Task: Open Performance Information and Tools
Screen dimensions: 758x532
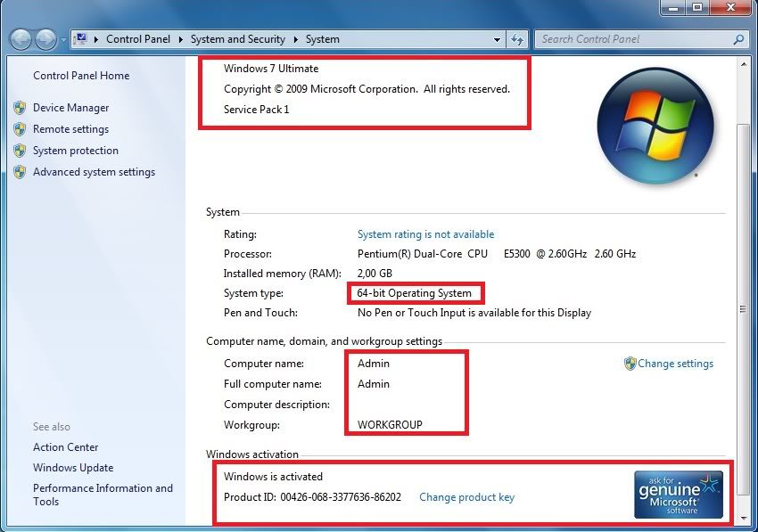Action: (x=103, y=495)
